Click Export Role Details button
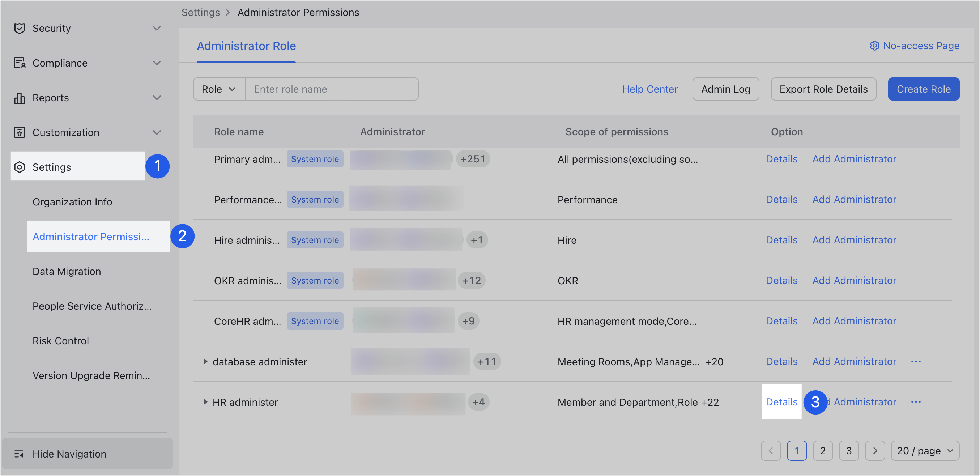 pyautogui.click(x=823, y=89)
